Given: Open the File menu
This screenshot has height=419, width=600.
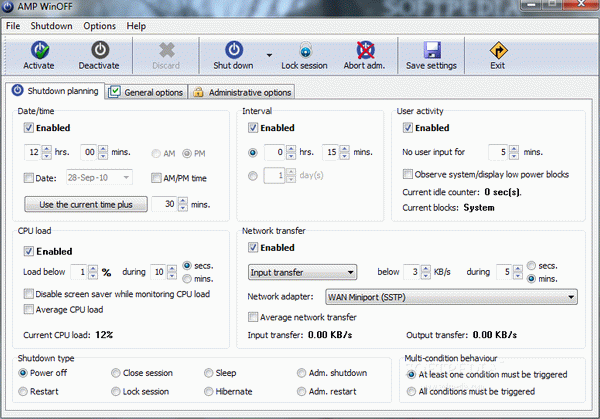Looking at the screenshot, I should [x=13, y=26].
